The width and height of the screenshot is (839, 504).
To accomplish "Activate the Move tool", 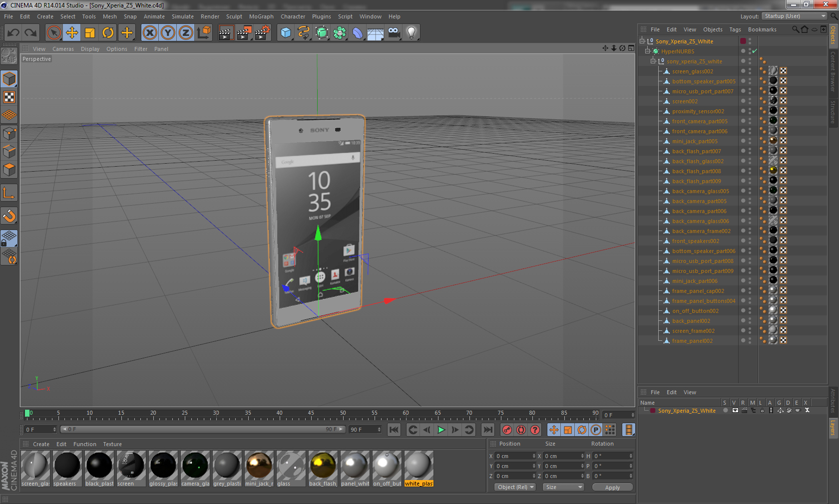I will coord(72,33).
